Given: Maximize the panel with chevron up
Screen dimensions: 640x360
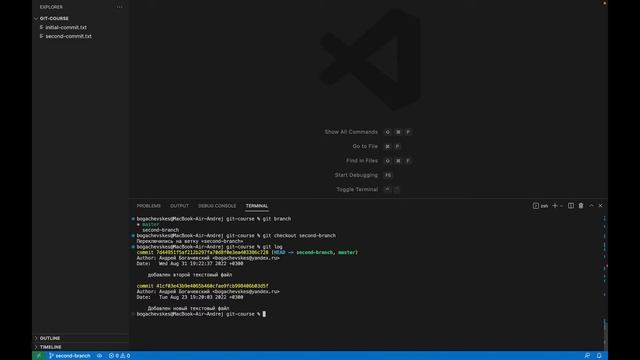Looking at the screenshot, I should [x=591, y=206].
